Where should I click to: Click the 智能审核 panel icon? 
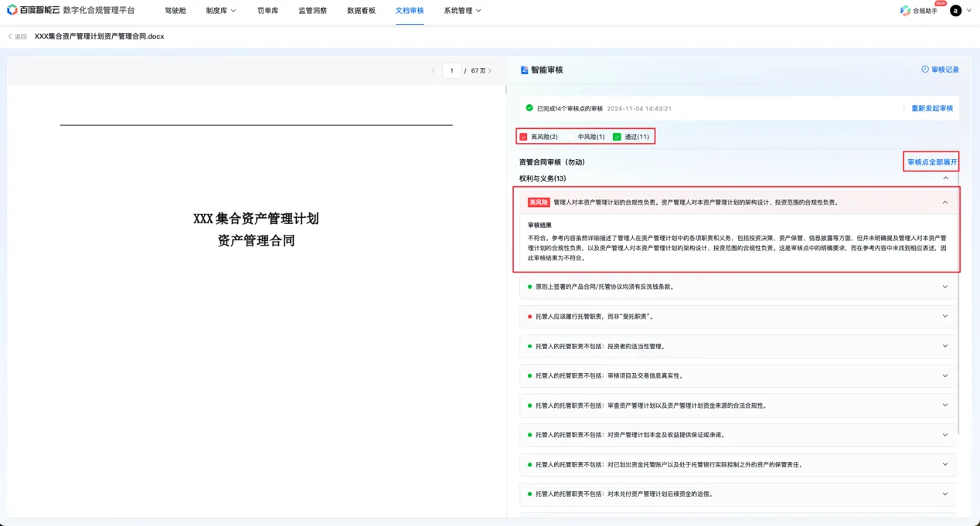tap(524, 70)
